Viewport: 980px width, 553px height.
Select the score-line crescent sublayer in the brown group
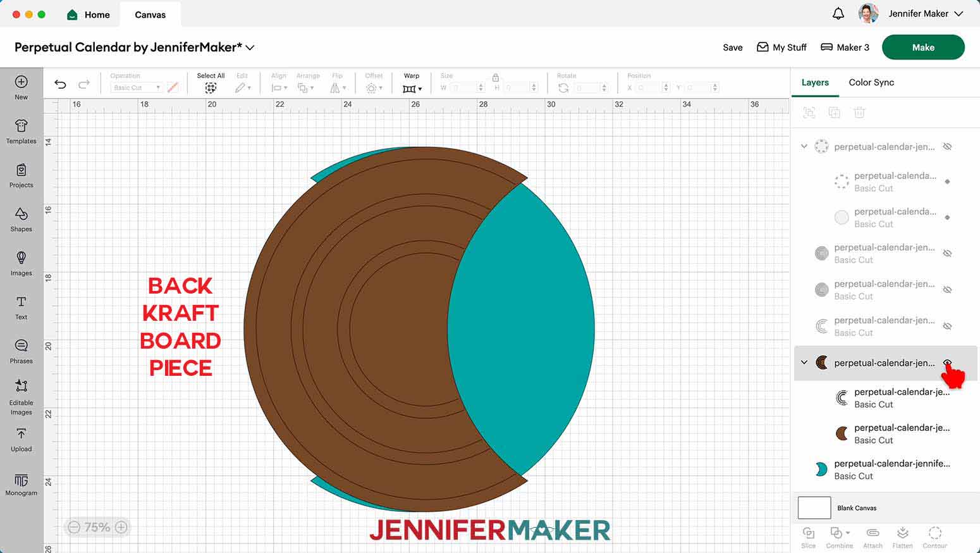coord(885,397)
